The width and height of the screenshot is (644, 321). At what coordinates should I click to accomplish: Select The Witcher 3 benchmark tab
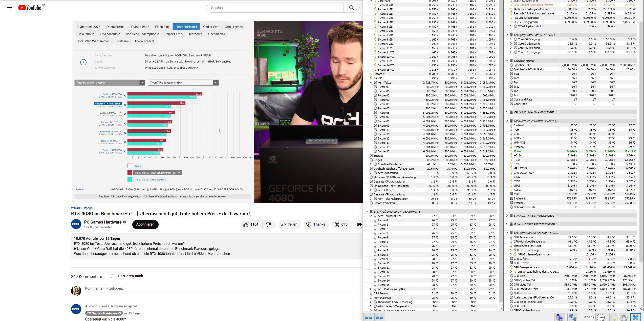[144, 41]
